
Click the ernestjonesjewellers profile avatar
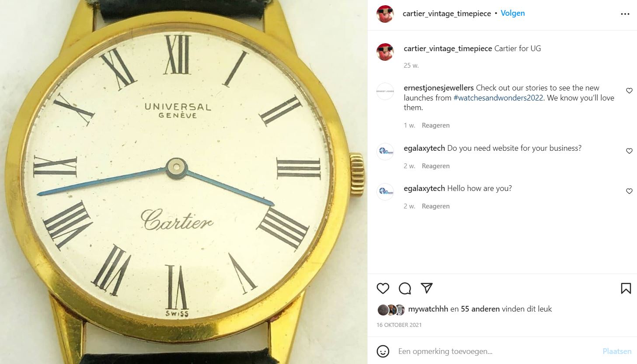click(x=385, y=91)
